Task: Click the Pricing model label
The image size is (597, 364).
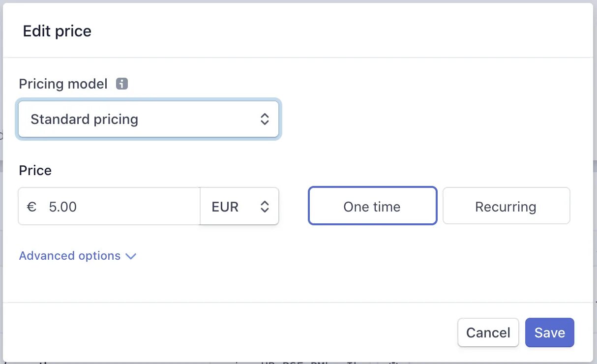Action: 63,84
